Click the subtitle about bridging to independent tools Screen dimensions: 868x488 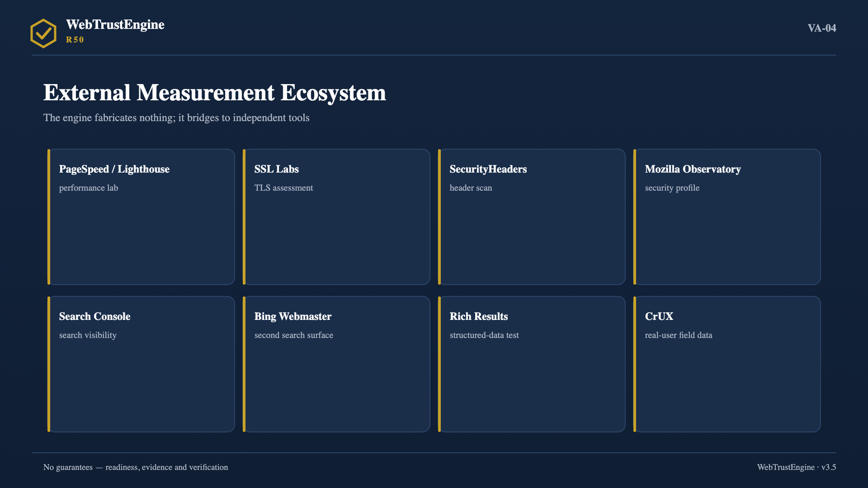(x=176, y=118)
